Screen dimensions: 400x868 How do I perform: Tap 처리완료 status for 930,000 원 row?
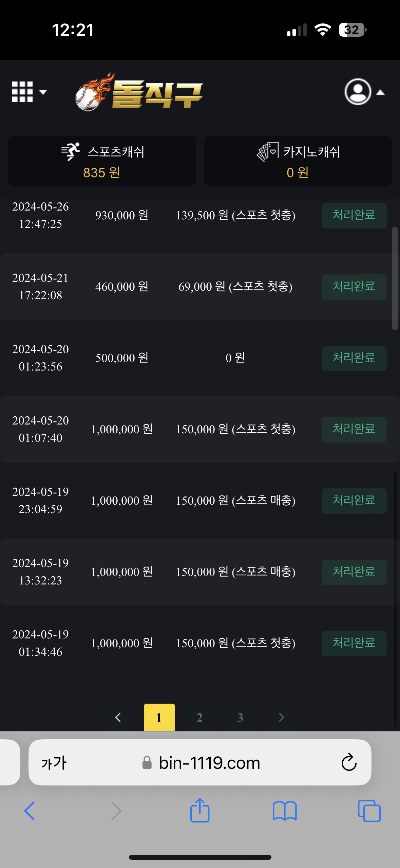(x=354, y=216)
